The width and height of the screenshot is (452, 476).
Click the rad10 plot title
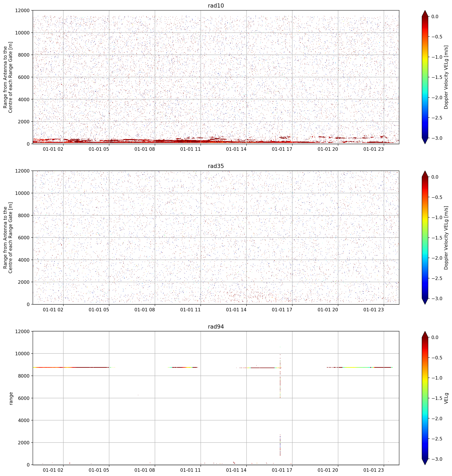216,6
